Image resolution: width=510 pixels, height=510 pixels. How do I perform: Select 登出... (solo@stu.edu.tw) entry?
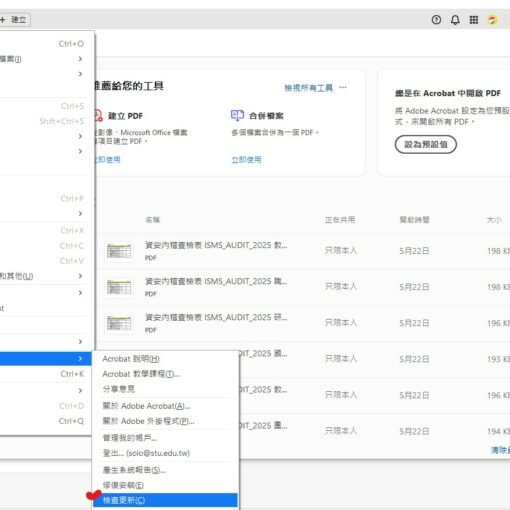point(166,453)
